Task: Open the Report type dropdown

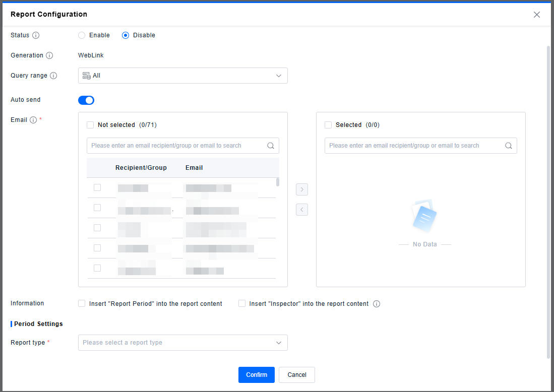Action: pos(182,343)
